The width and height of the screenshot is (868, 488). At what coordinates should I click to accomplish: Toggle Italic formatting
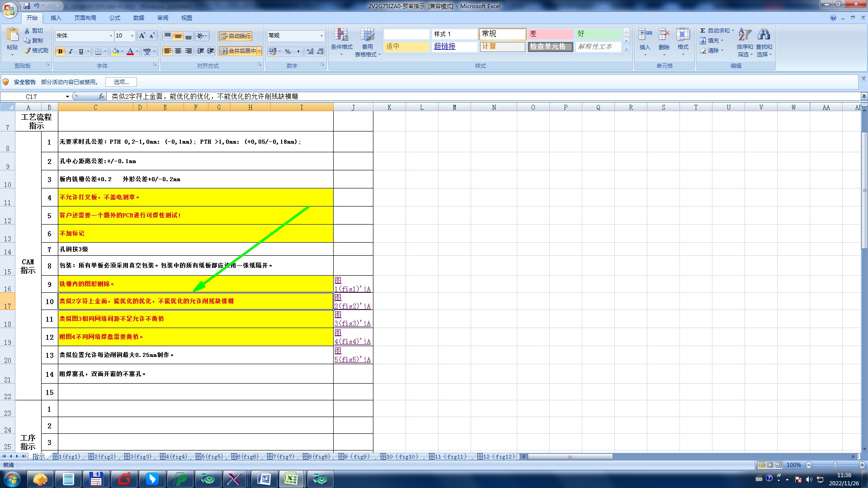71,52
